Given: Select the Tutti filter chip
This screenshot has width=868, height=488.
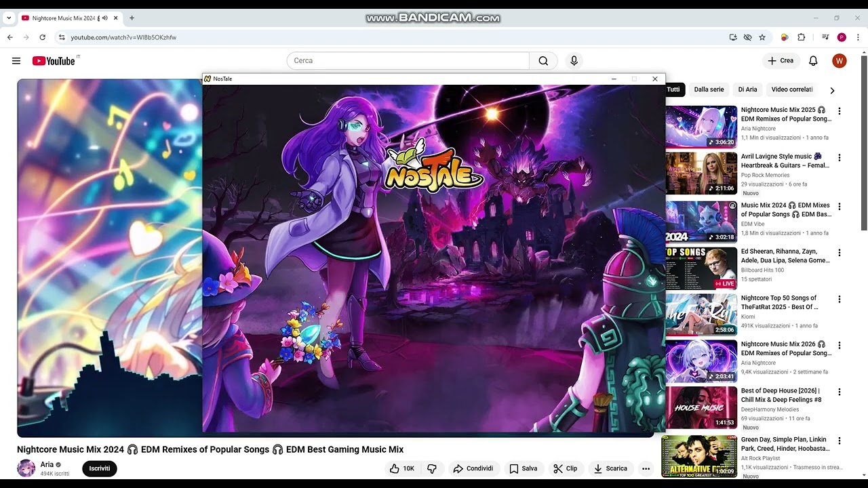Looking at the screenshot, I should pos(673,89).
